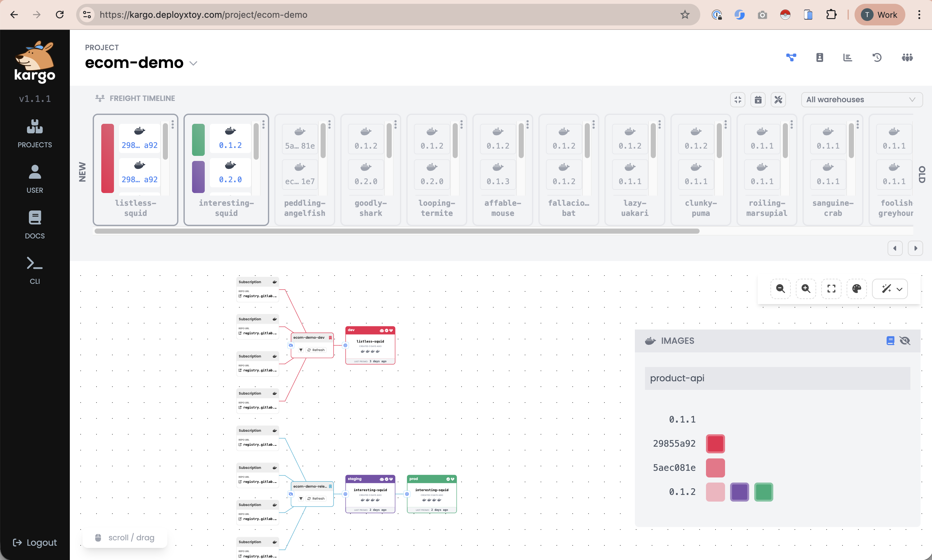Open the Pipeline view icon at top right
Image resolution: width=932 pixels, height=560 pixels.
791,57
